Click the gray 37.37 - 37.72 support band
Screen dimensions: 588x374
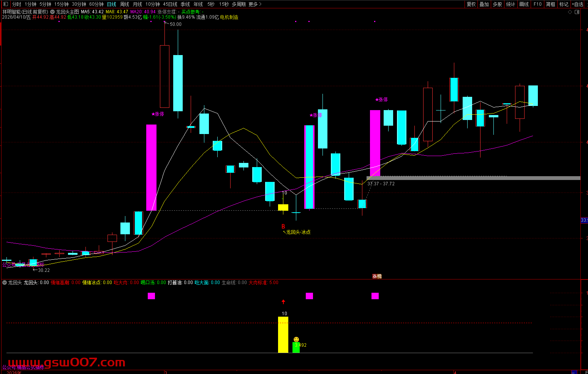coord(473,178)
